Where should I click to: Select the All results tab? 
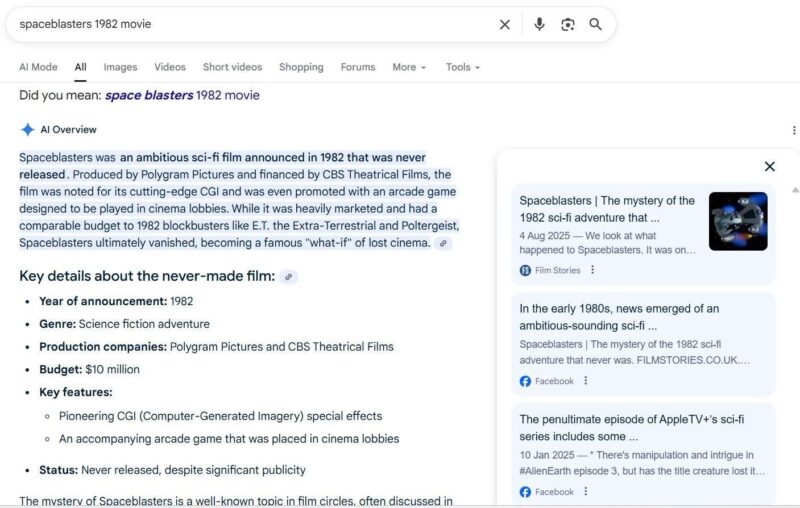pyautogui.click(x=81, y=67)
